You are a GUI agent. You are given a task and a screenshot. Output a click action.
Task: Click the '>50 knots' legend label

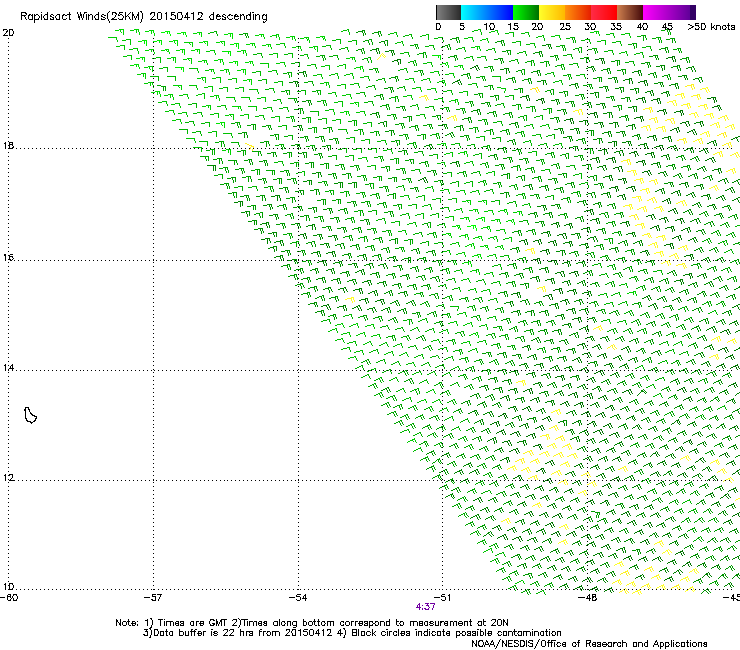tap(711, 26)
